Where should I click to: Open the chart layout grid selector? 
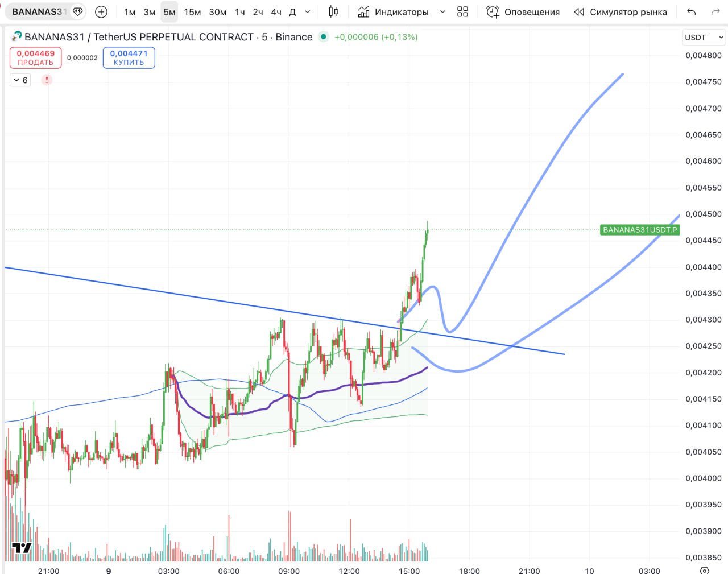tap(462, 11)
